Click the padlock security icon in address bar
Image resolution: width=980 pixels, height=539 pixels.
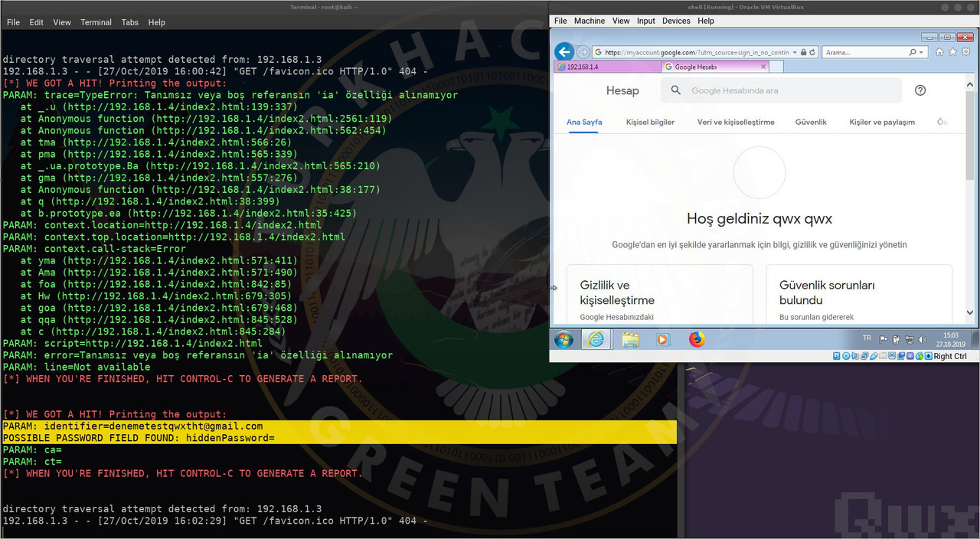803,52
